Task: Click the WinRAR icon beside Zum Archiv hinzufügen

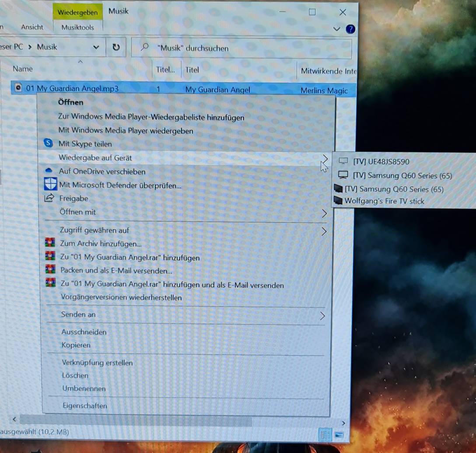Action: pos(51,243)
